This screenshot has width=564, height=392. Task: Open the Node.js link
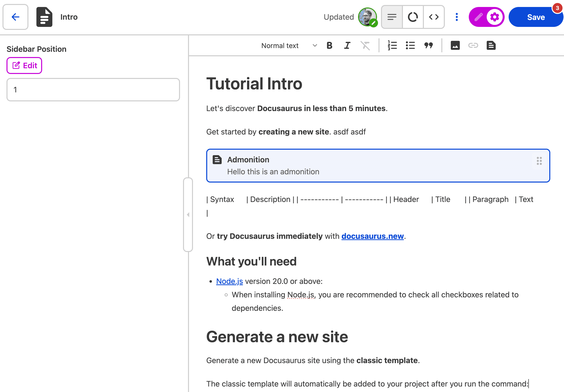point(229,281)
